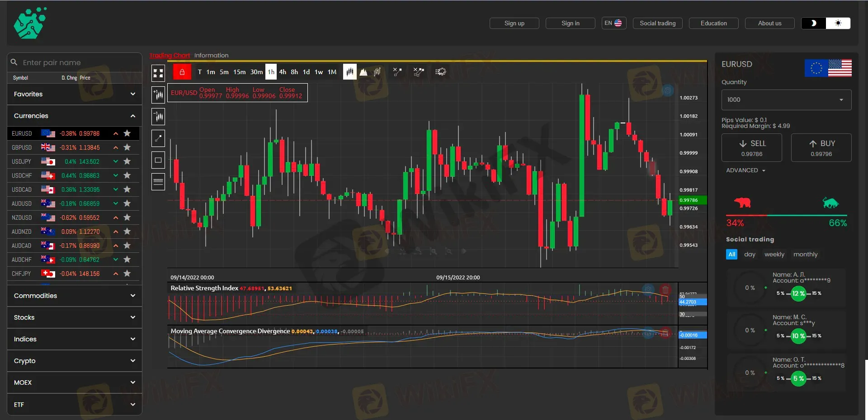Switch to light theme with the sun toggle
868x420 pixels.
pyautogui.click(x=839, y=23)
